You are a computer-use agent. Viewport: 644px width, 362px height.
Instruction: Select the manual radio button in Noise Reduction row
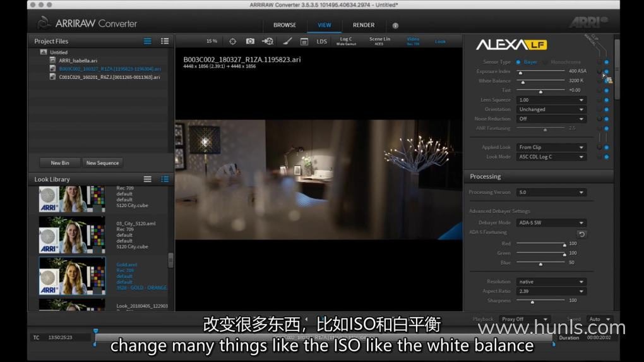tap(599, 119)
